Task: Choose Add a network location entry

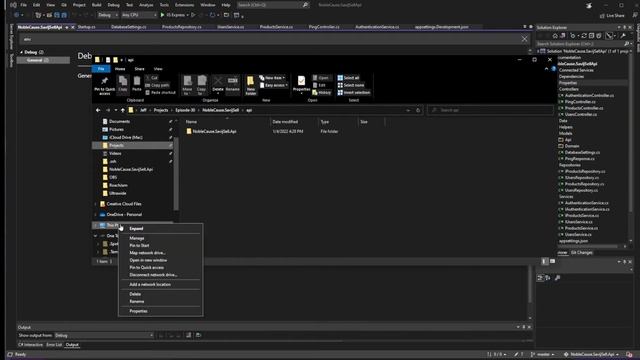Action: (x=160, y=284)
